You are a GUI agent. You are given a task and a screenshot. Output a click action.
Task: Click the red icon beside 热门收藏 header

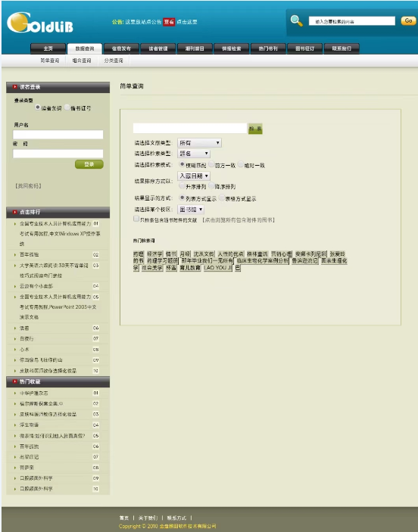pos(15,381)
